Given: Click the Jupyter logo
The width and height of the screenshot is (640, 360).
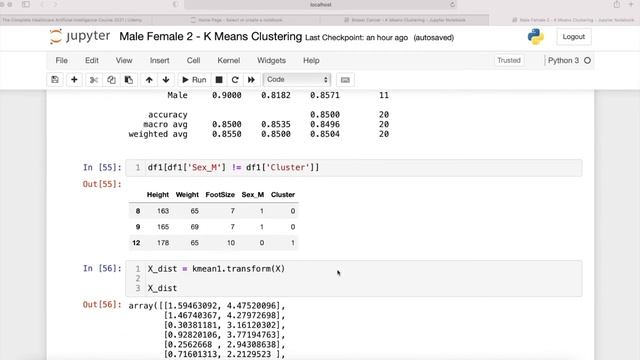Looking at the screenshot, I should click(x=80, y=36).
